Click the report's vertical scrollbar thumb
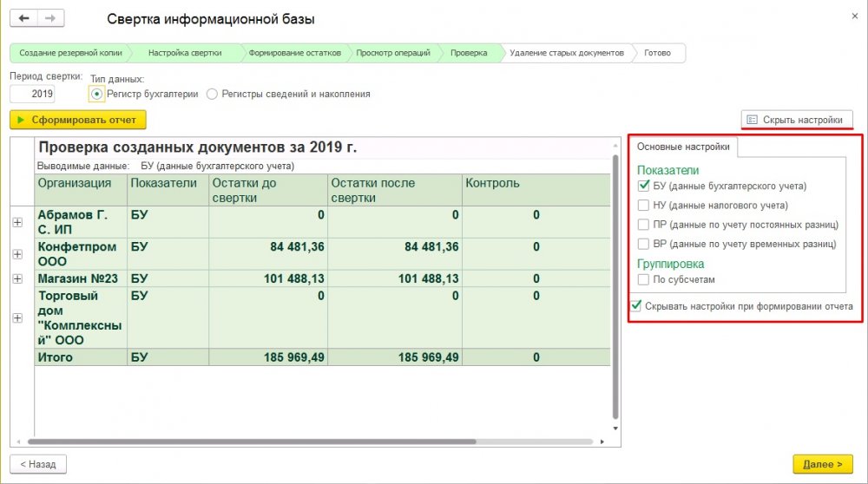The image size is (868, 484). click(x=615, y=287)
